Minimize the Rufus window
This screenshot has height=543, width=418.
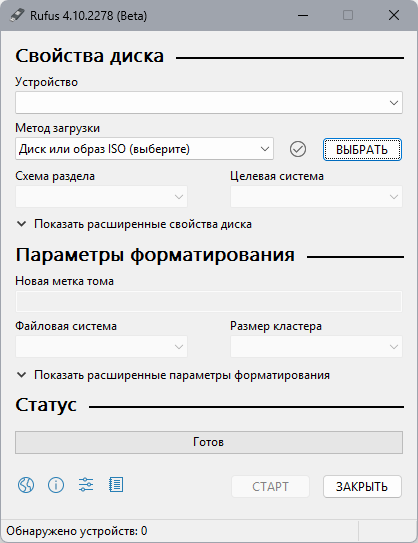click(x=303, y=15)
